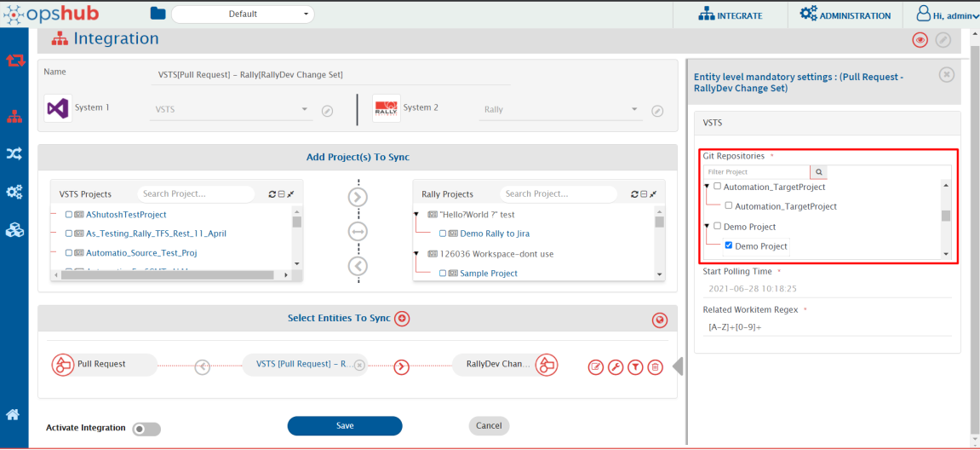Add entity with red plus icon
Image resolution: width=980 pixels, height=450 pixels.
[403, 318]
